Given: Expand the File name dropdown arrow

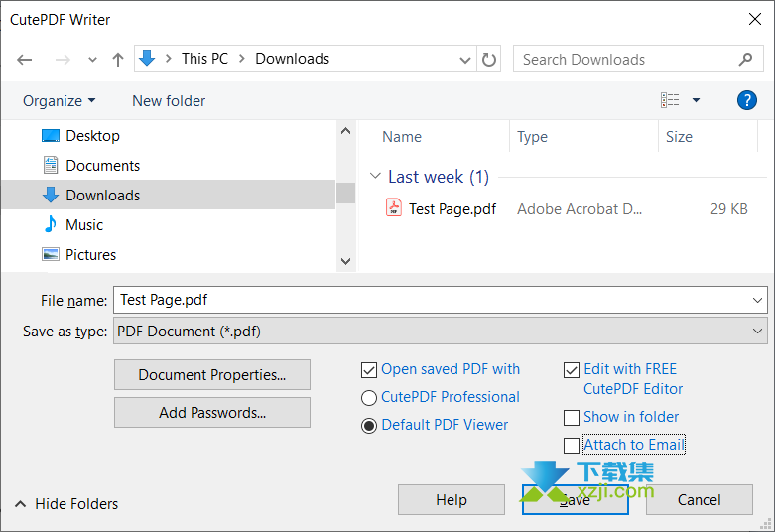Looking at the screenshot, I should [757, 300].
